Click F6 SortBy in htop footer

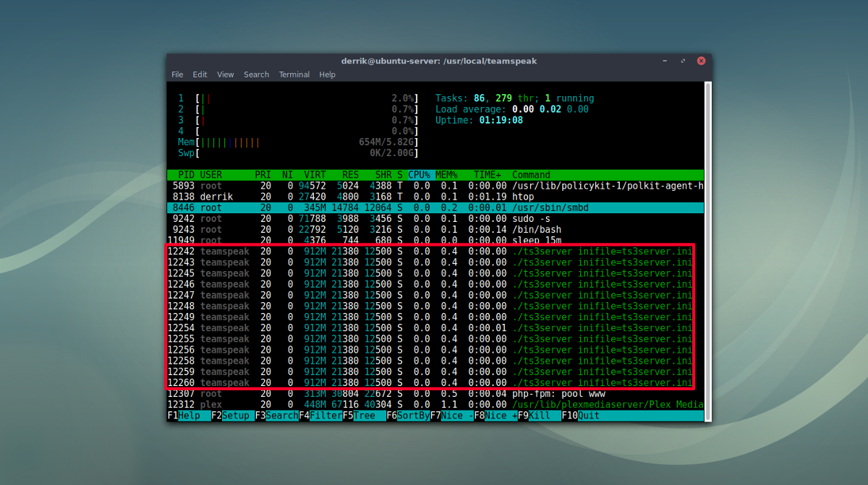pos(409,416)
